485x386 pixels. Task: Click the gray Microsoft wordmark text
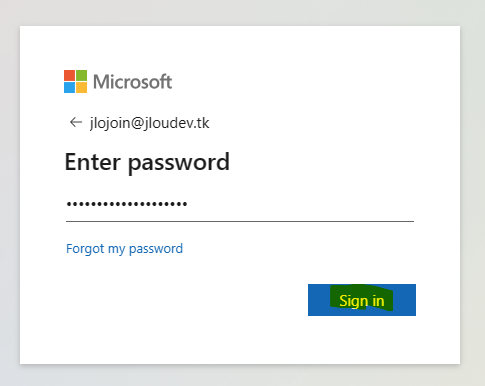[133, 82]
